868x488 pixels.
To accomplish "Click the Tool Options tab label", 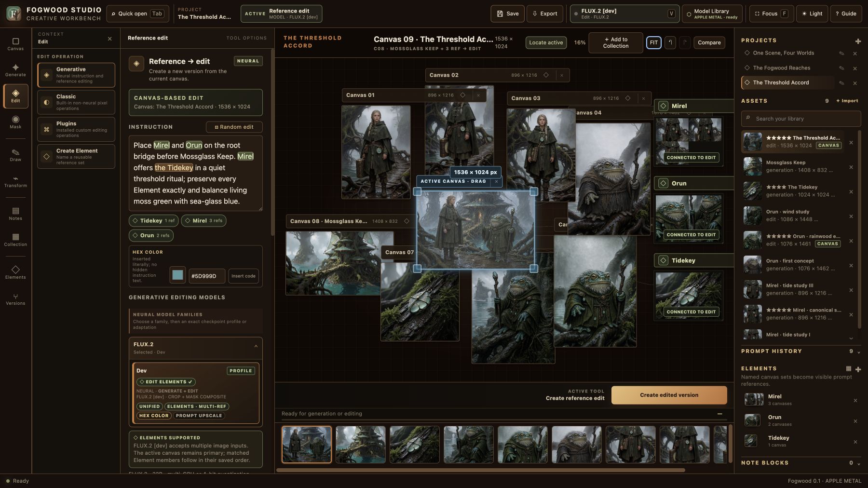I will click(x=246, y=38).
